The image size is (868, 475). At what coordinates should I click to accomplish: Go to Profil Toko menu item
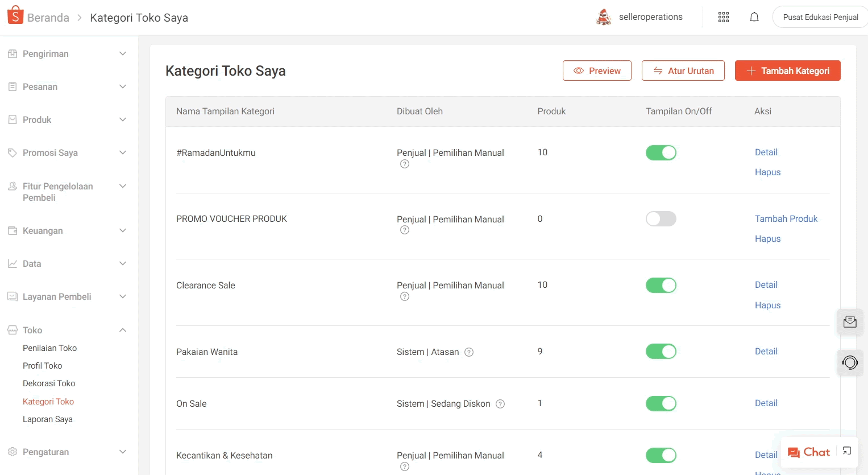(x=43, y=366)
